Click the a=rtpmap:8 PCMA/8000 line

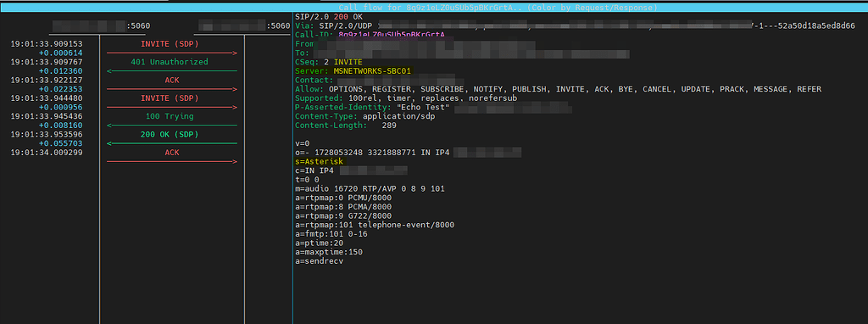(x=343, y=207)
